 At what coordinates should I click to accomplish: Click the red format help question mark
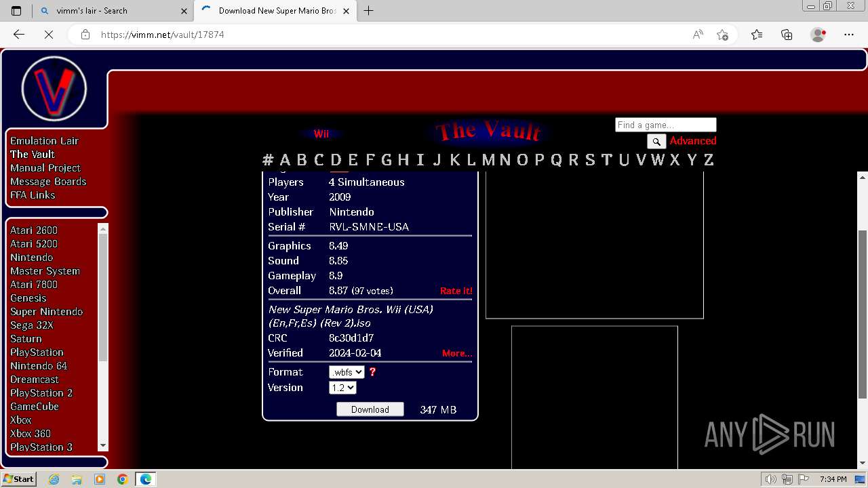(x=372, y=372)
